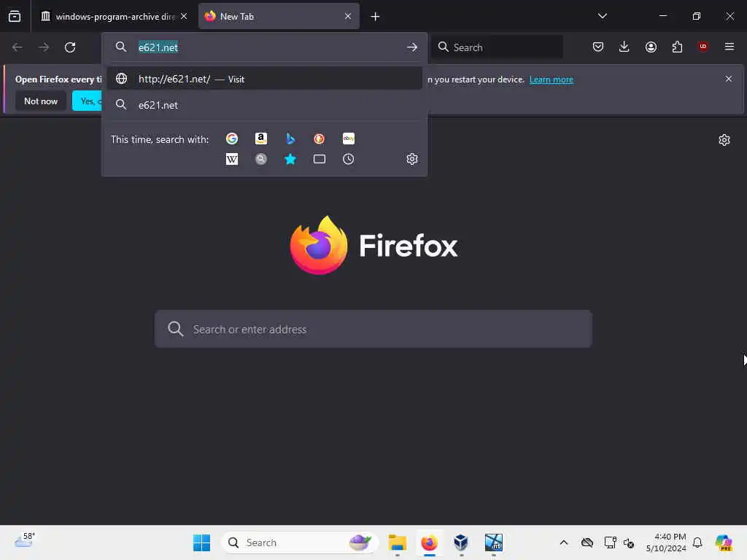This screenshot has height=560, width=747.
Task: Personalize new tab with gear icon
Action: [x=724, y=140]
